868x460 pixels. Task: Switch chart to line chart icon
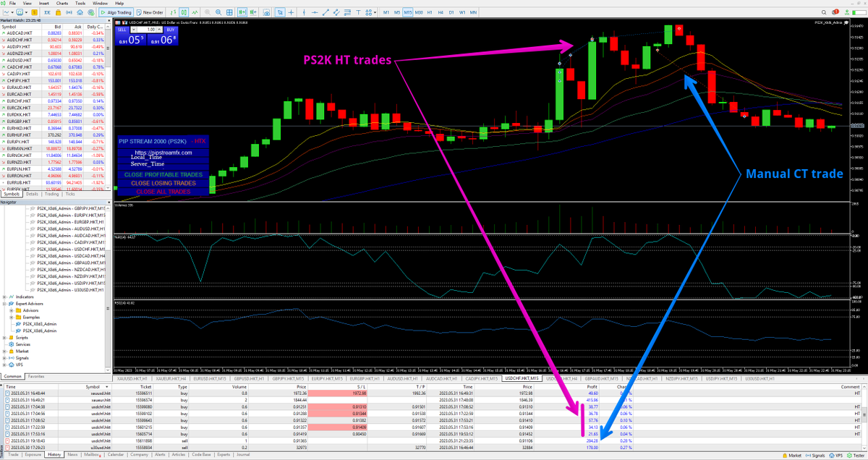195,12
